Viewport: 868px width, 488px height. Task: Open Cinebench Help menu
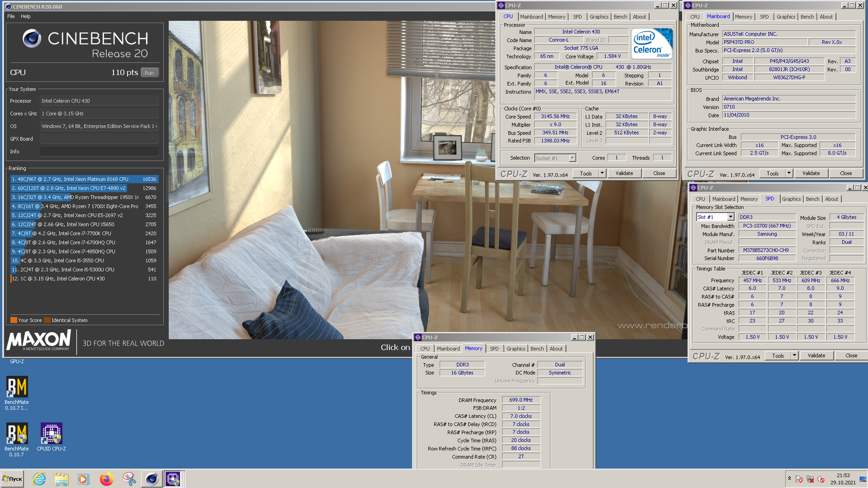(26, 16)
